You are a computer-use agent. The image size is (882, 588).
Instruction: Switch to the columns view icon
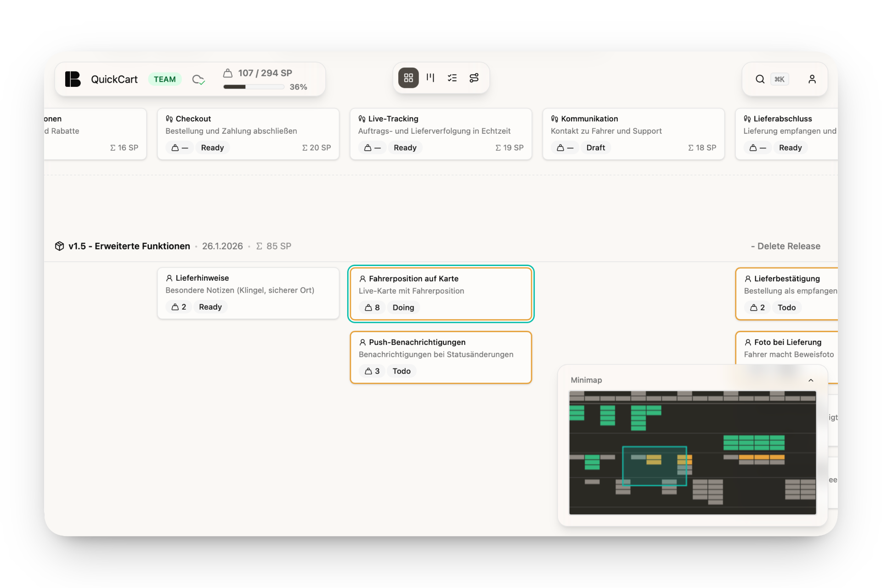[x=430, y=78]
